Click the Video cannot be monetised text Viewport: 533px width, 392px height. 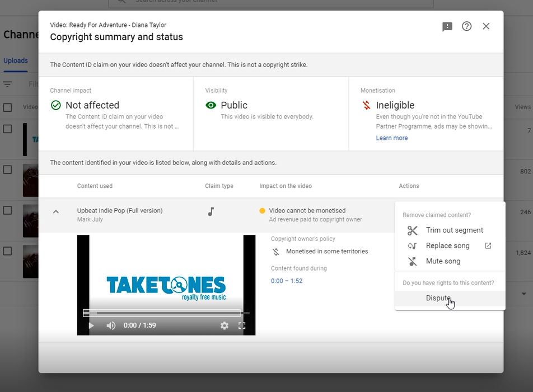tap(307, 210)
